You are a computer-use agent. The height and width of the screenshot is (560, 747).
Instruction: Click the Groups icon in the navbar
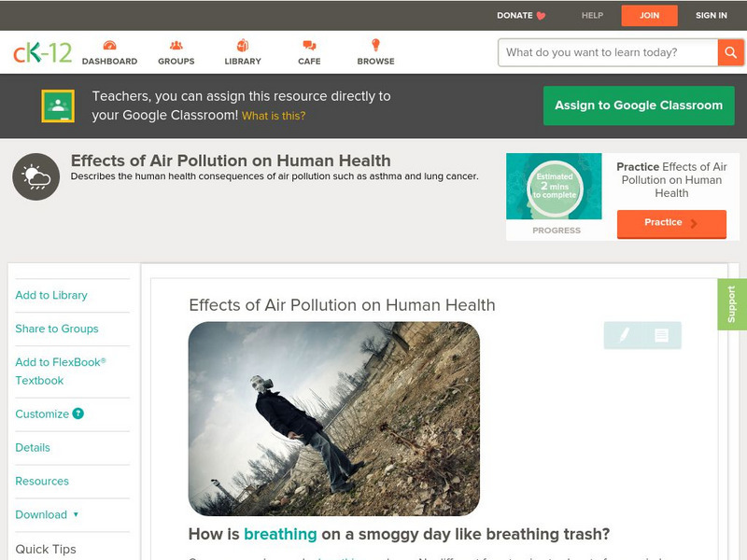[x=176, y=43]
